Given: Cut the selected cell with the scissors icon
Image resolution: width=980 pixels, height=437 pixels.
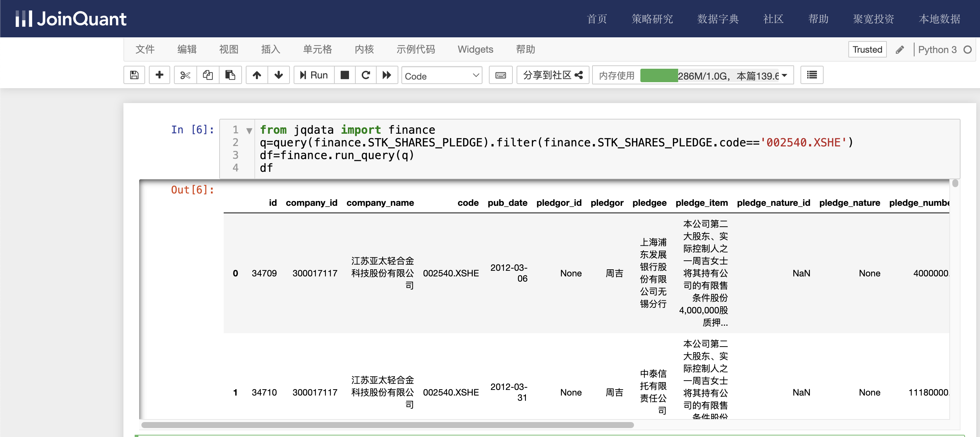Looking at the screenshot, I should (185, 75).
